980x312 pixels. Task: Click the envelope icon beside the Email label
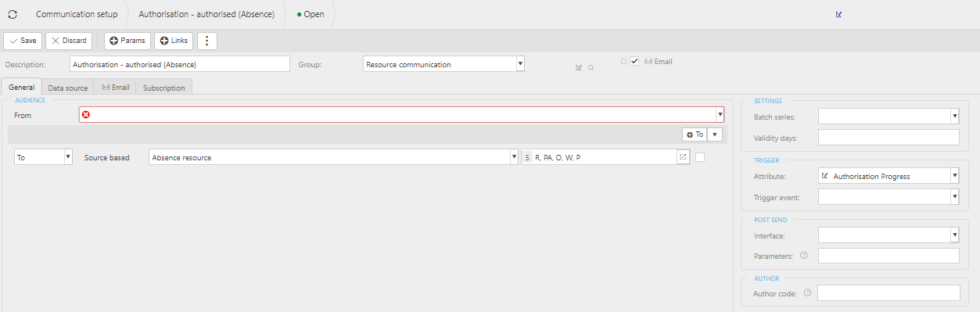click(648, 62)
